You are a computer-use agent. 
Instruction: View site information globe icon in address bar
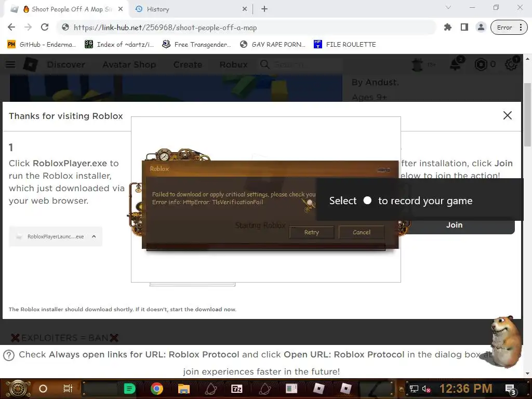[65, 28]
